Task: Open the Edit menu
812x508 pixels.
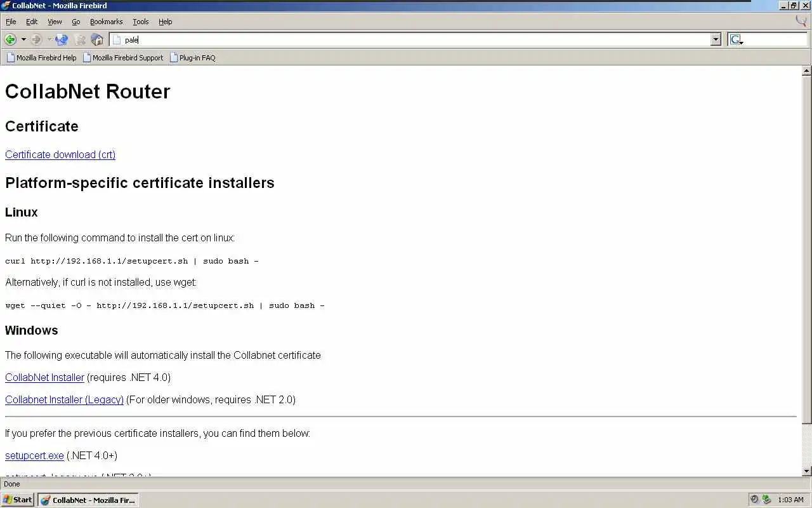Action: coord(32,22)
